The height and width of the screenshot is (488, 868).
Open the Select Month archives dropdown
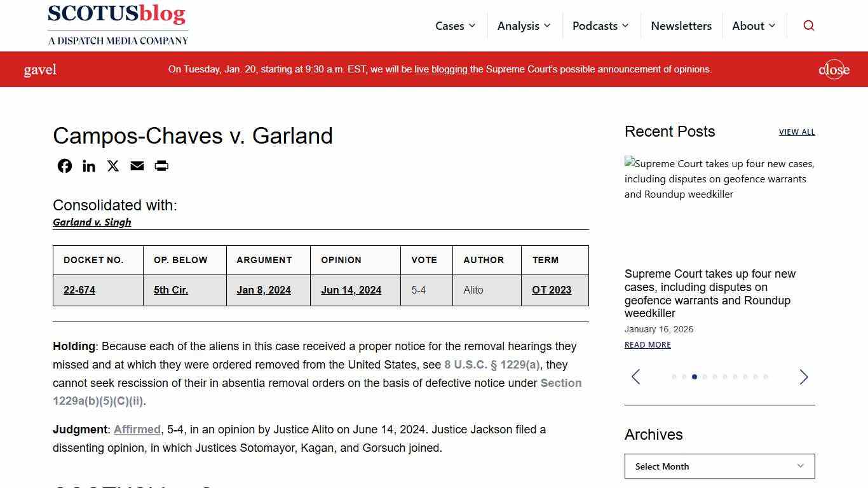click(719, 466)
